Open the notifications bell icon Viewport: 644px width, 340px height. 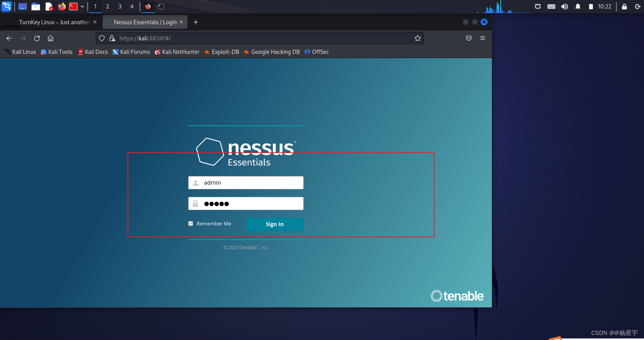[578, 7]
